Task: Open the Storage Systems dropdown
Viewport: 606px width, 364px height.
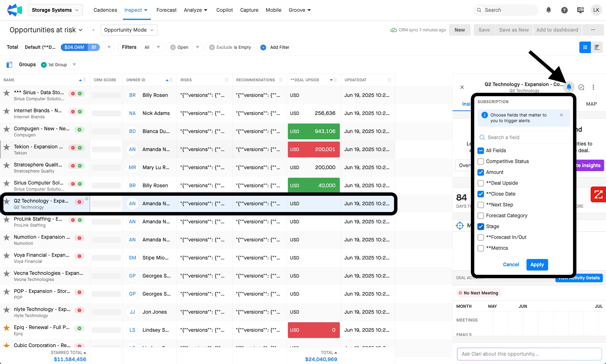Action: point(55,10)
